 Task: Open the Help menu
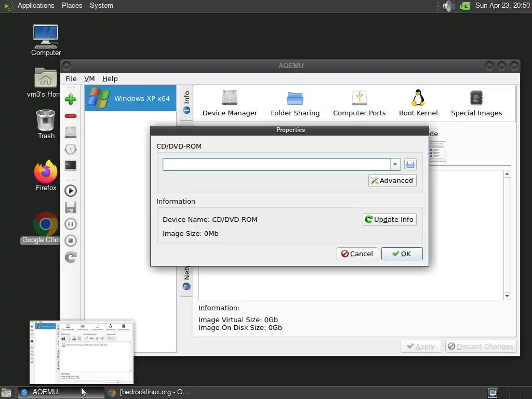(x=110, y=79)
